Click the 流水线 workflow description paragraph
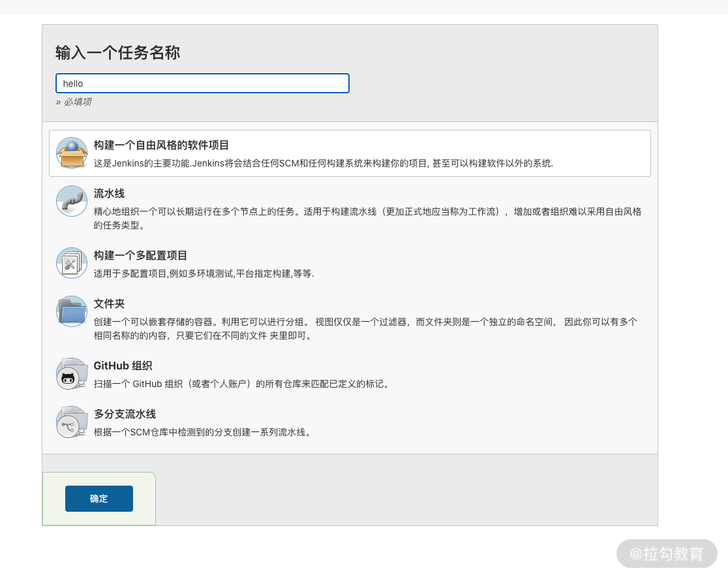 tap(367, 218)
